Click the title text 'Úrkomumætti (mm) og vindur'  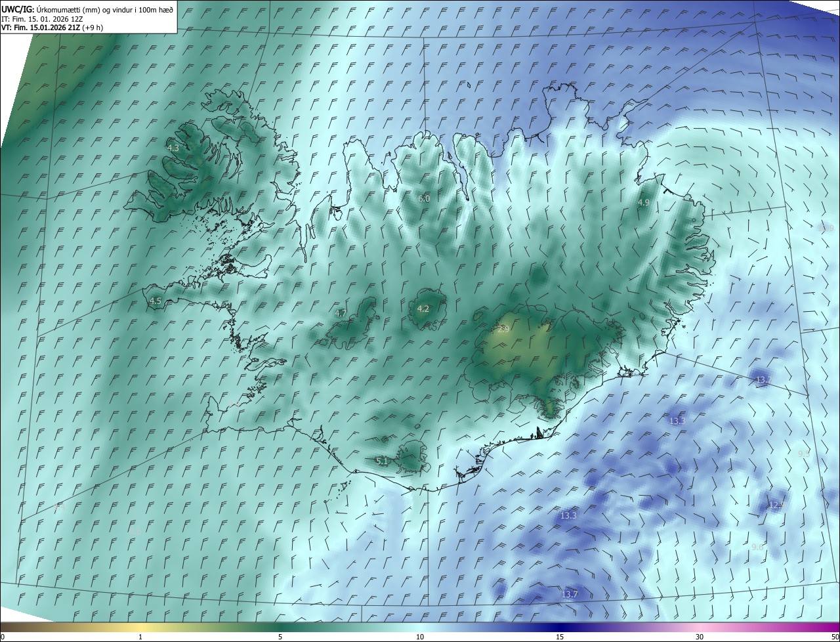click(83, 9)
